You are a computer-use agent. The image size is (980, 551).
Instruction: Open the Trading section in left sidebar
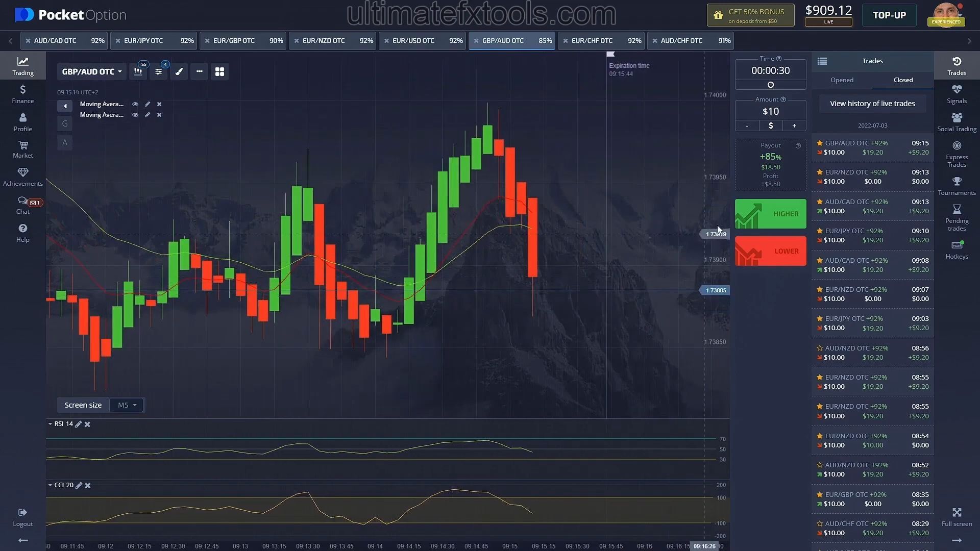click(22, 66)
